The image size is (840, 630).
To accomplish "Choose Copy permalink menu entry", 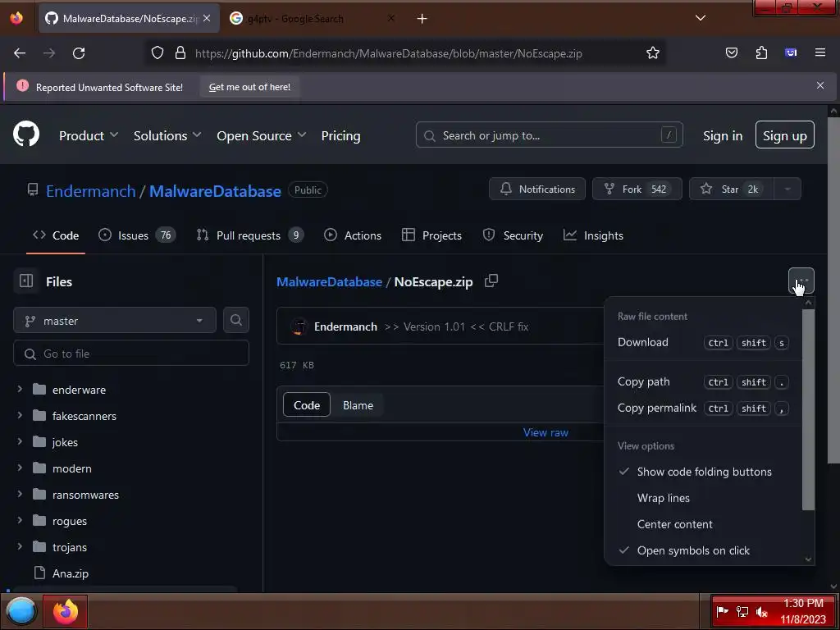I will (703, 409).
